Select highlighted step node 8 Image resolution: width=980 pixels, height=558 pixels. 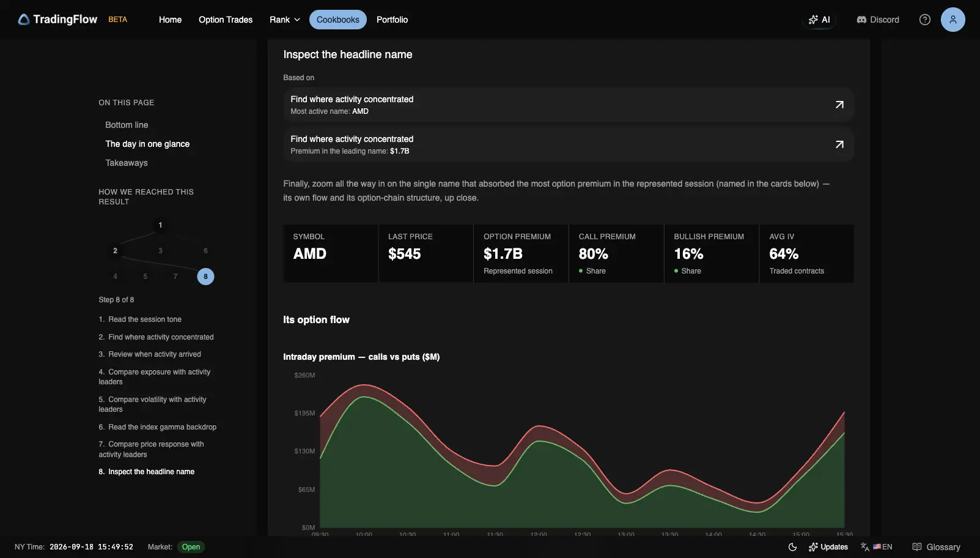205,277
